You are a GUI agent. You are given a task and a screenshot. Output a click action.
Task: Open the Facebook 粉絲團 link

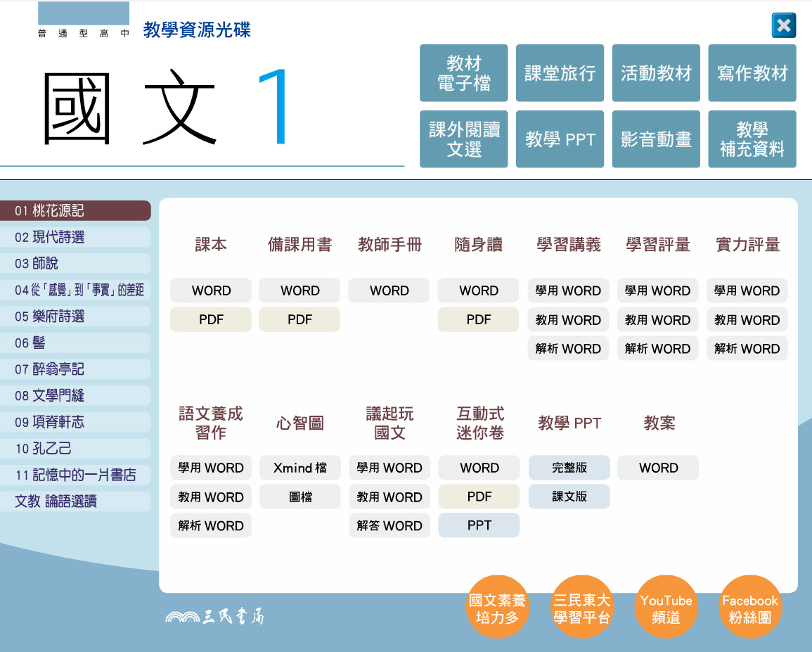click(750, 608)
